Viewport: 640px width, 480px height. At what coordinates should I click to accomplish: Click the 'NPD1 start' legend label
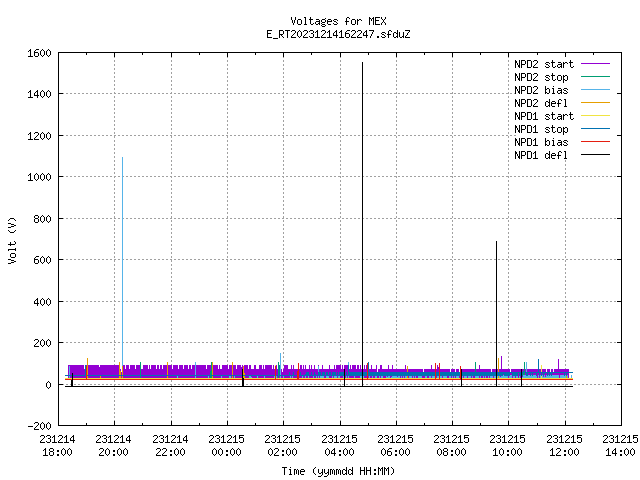(x=544, y=116)
